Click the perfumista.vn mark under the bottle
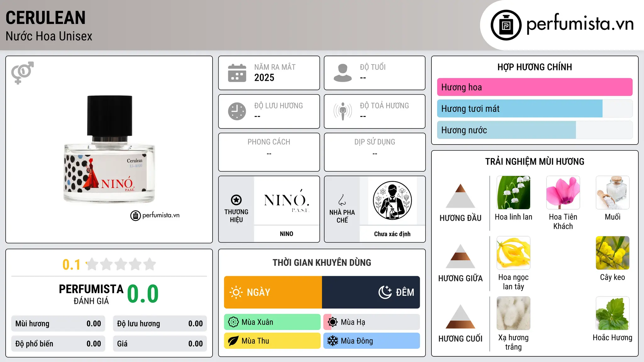The image size is (644, 362). 155,215
